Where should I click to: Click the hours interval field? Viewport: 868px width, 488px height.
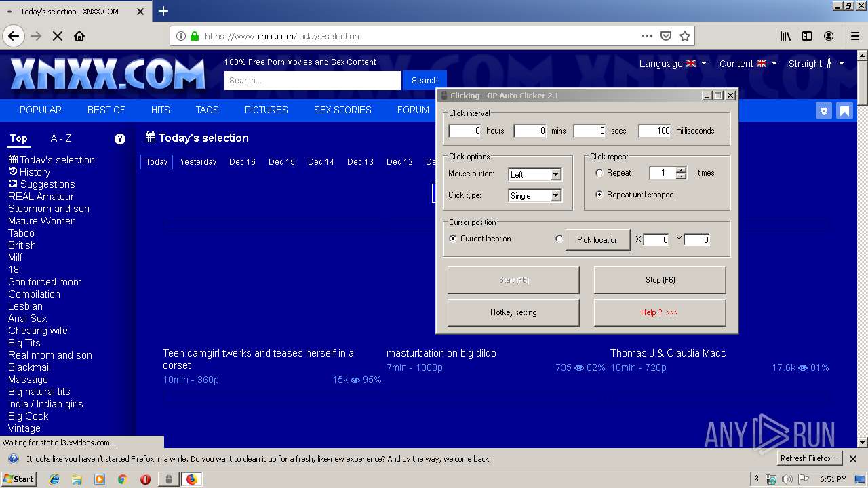[x=465, y=131]
